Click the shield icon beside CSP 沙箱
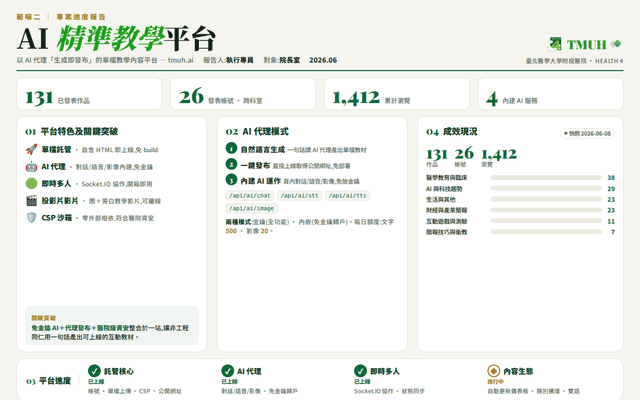Viewport: 640px width, 400px height. point(31,218)
